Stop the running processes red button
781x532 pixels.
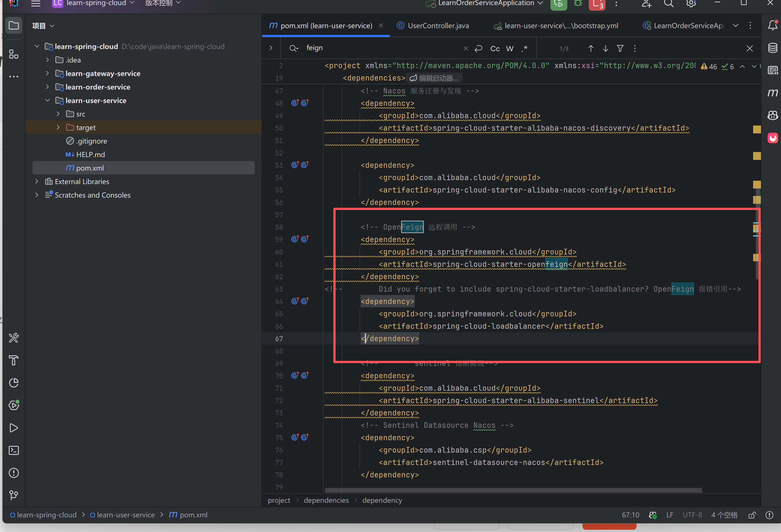point(597,4)
